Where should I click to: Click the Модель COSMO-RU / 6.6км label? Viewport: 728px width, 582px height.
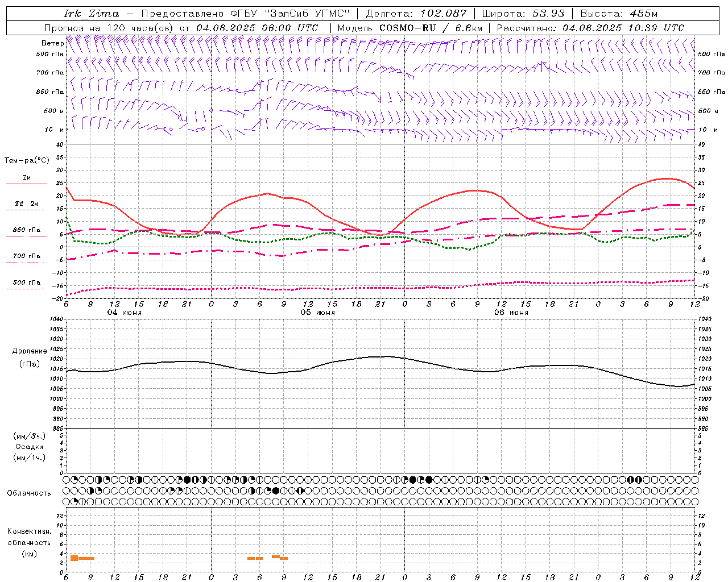tap(409, 27)
